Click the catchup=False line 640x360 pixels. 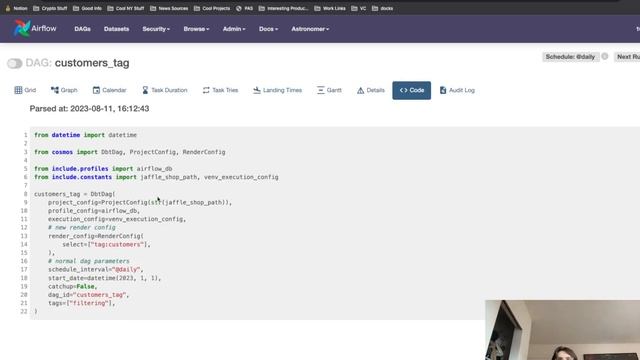[x=73, y=286]
